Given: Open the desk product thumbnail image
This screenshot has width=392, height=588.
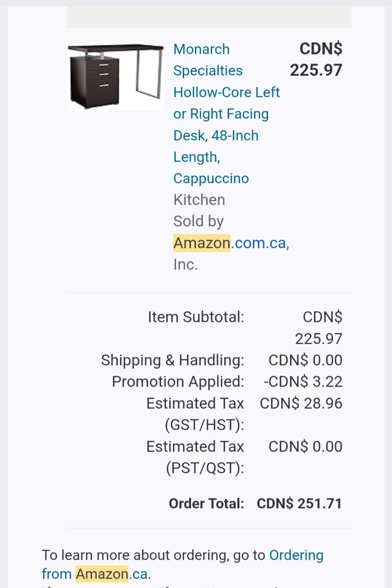Looking at the screenshot, I should point(116,77).
